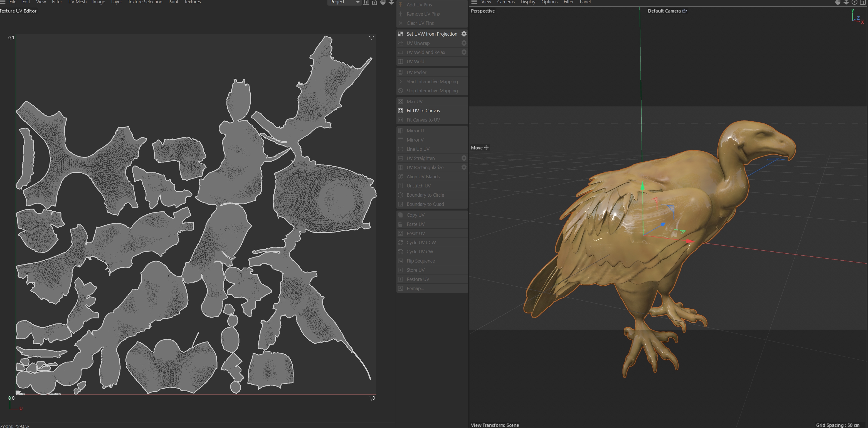Open the UV Mesh menu

point(77,2)
